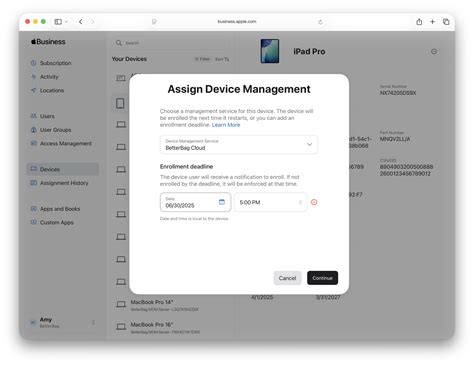
Task: Click the Locations arrow icon
Action: pyautogui.click(x=33, y=90)
